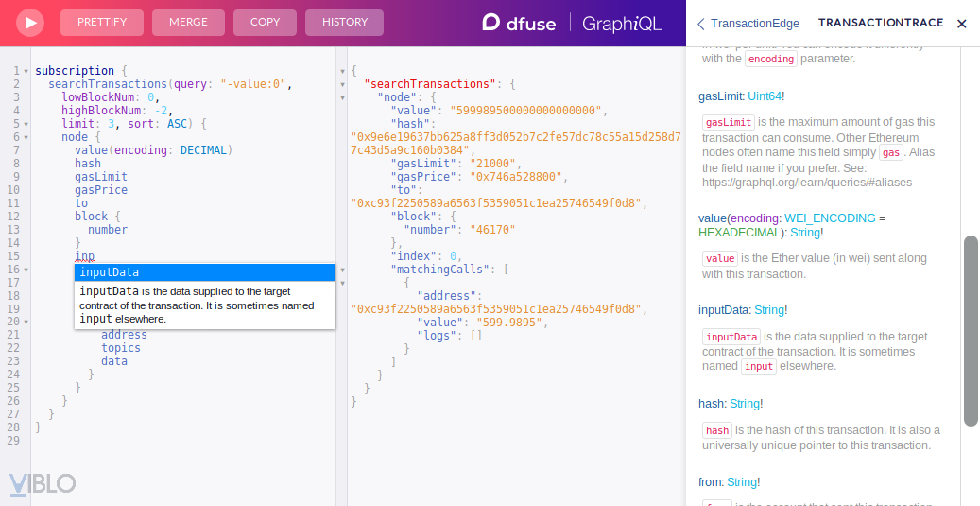
Task: Click the editor and result pane divider
Action: pyautogui.click(x=341, y=276)
